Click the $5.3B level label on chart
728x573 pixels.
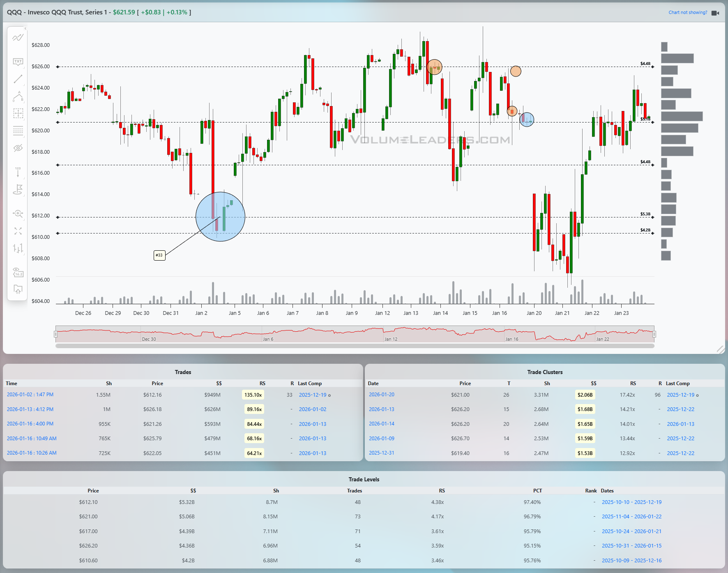pos(645,214)
